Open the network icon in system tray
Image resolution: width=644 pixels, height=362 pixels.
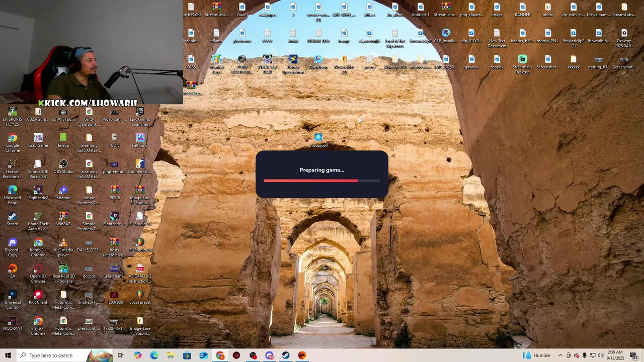pyautogui.click(x=592, y=355)
